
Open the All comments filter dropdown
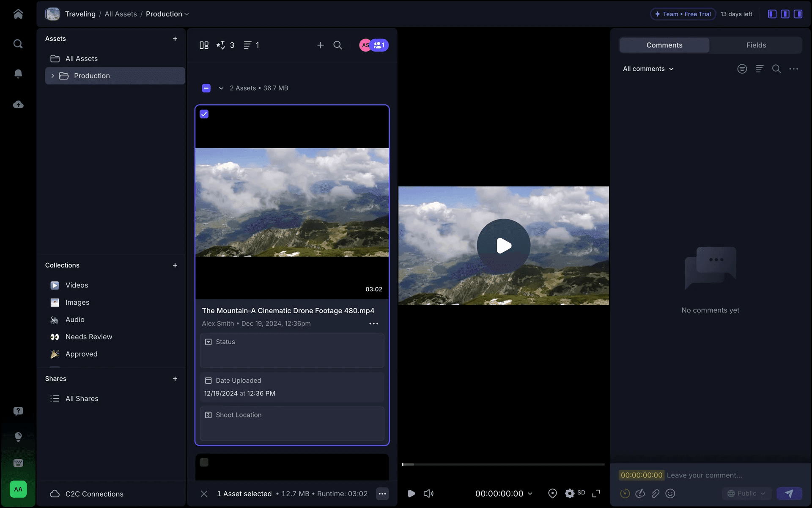[648, 69]
